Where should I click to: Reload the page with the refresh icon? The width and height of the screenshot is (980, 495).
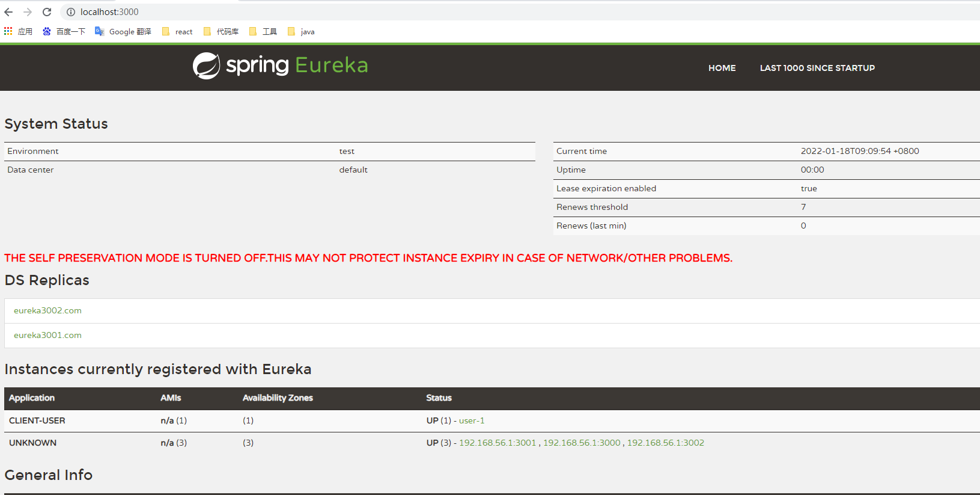coord(47,12)
